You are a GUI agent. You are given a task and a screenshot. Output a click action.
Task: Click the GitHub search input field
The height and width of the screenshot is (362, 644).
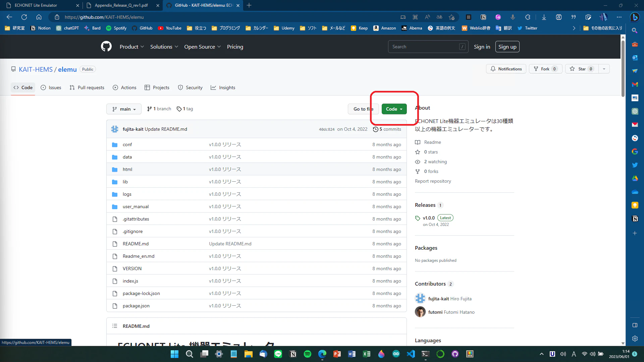(x=428, y=47)
